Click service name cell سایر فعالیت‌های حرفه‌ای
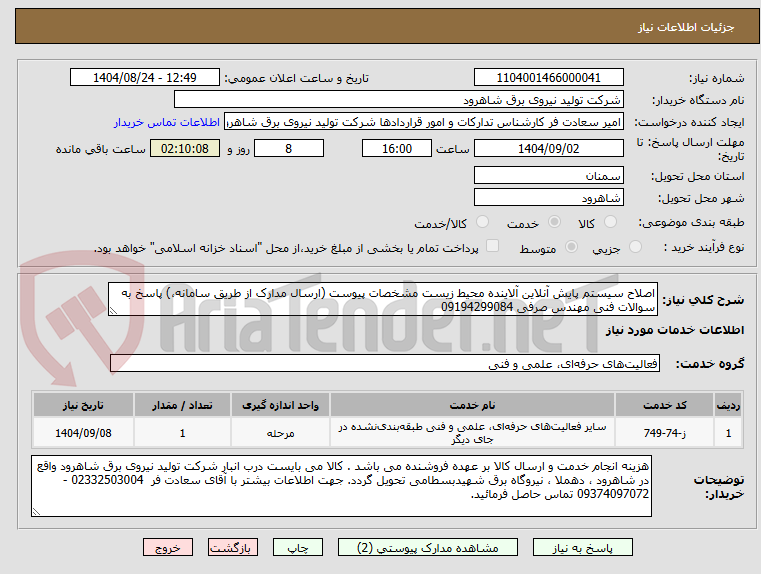761x574 pixels. (x=472, y=433)
